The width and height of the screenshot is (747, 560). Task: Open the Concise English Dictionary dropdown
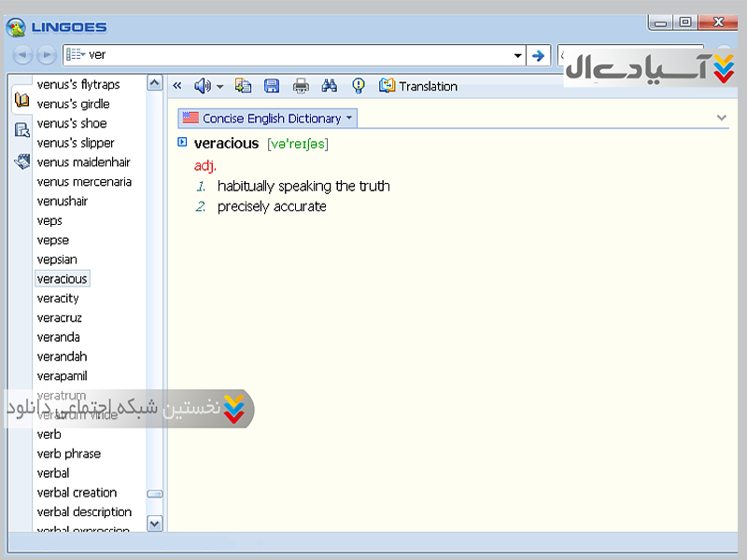point(349,119)
